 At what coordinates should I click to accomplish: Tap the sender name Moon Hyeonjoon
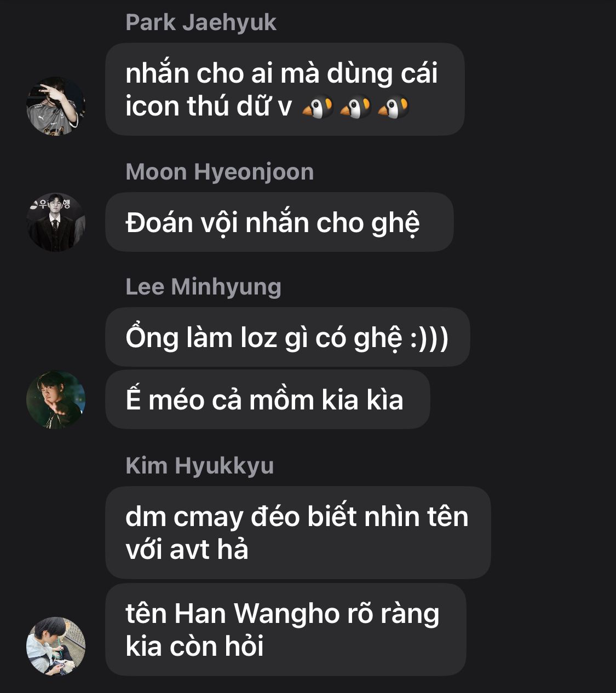coord(220,172)
